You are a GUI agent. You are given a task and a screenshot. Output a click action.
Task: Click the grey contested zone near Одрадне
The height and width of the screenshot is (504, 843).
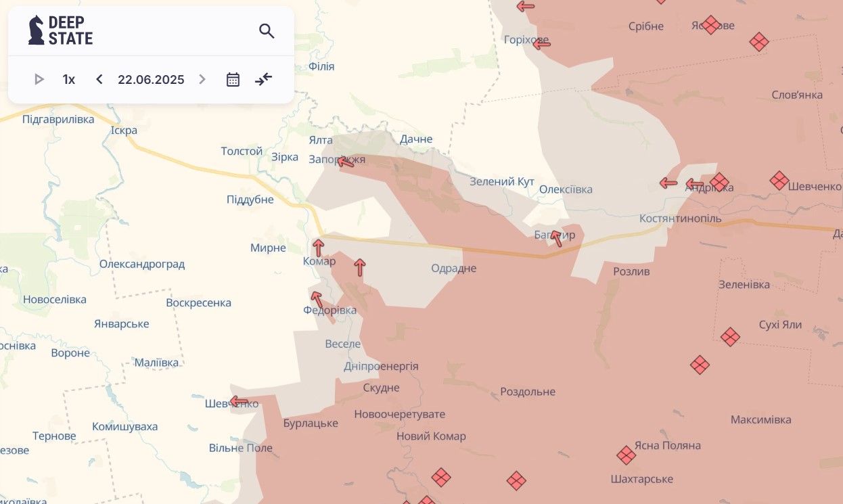pos(413,277)
